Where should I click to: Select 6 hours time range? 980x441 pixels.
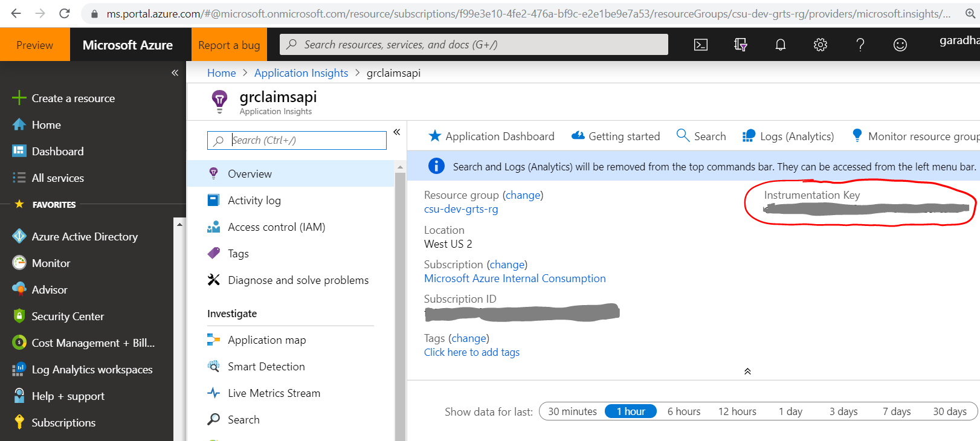pyautogui.click(x=684, y=411)
